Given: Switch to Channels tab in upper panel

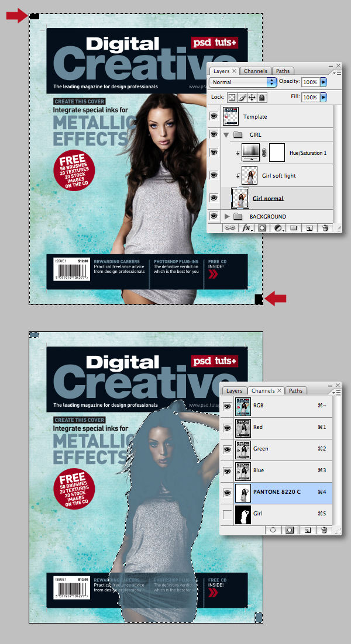Looking at the screenshot, I should click(x=255, y=71).
